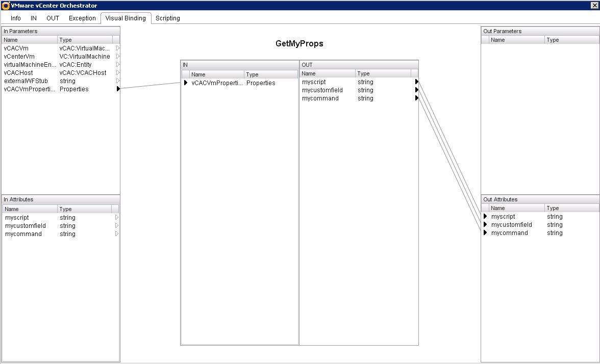This screenshot has height=364, width=600.
Task: Select mycustomfield row in In Attributes
Action: click(x=31, y=225)
